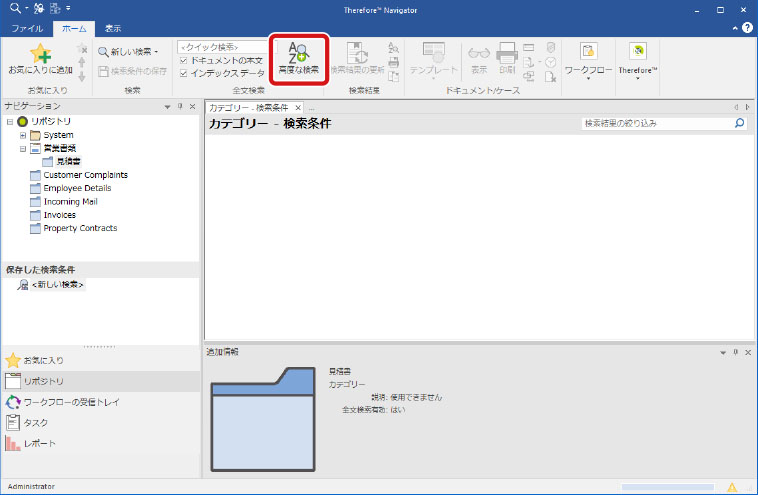Click the お気に入りに追加 star icon

point(40,54)
